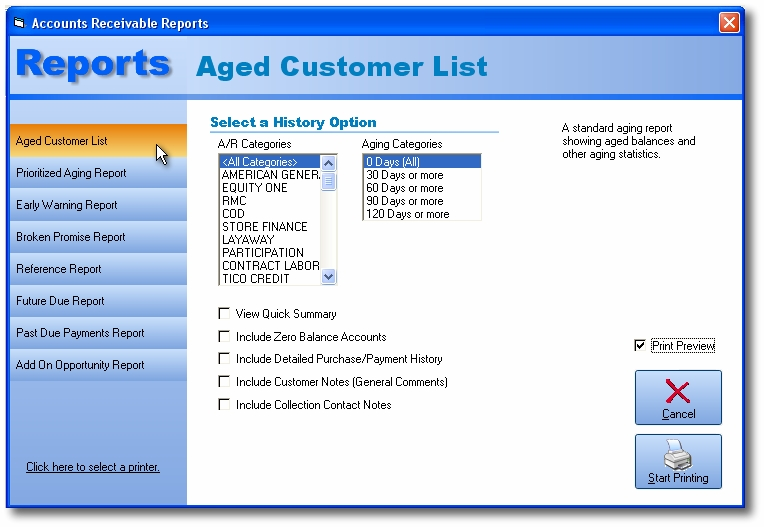Switch to Early Warning Report
The image size is (764, 527).
click(67, 205)
